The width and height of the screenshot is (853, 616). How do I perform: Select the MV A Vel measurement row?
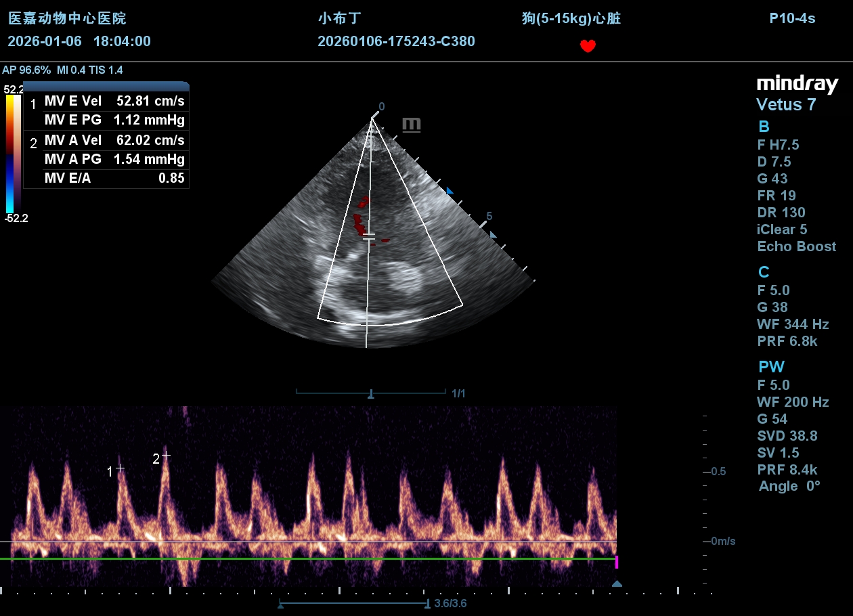[x=106, y=140]
